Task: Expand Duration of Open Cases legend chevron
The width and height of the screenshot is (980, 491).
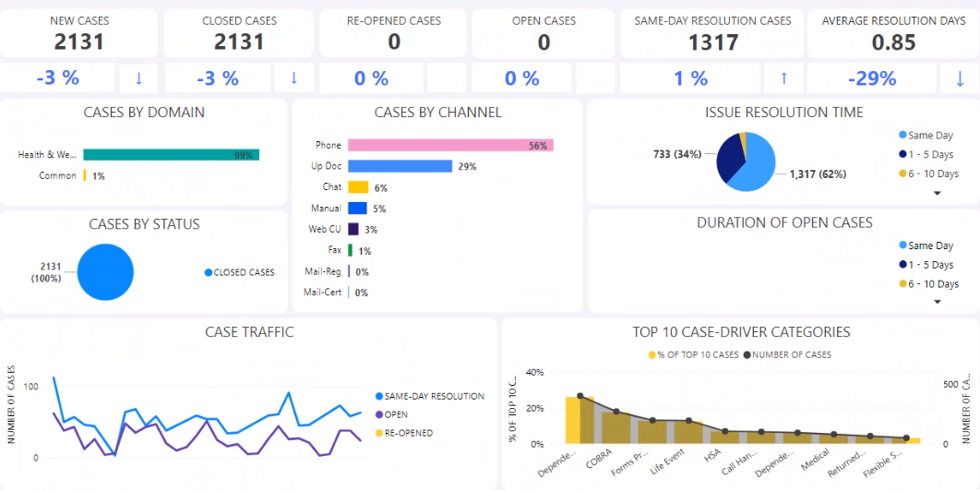Action: coord(938,302)
